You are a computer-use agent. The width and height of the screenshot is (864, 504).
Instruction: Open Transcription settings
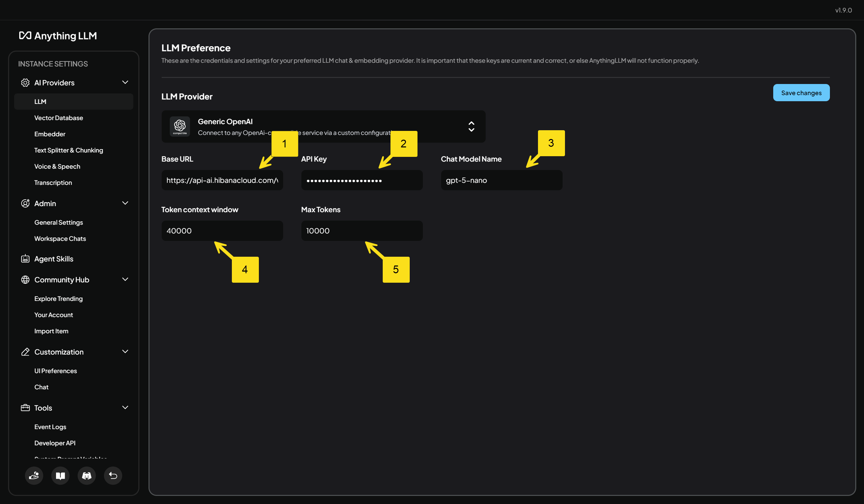coord(53,183)
